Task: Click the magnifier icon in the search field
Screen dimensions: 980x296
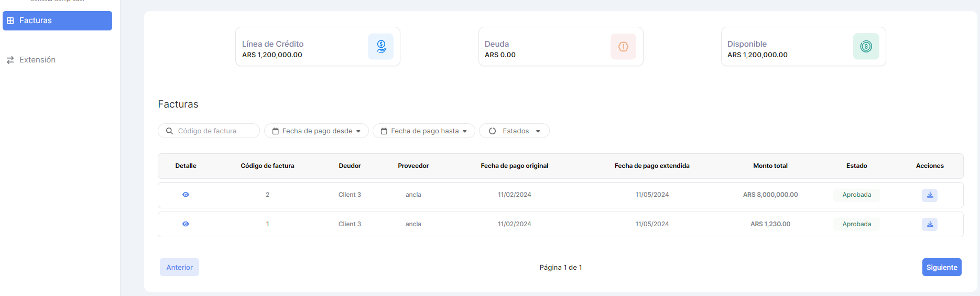Action: pyautogui.click(x=169, y=131)
